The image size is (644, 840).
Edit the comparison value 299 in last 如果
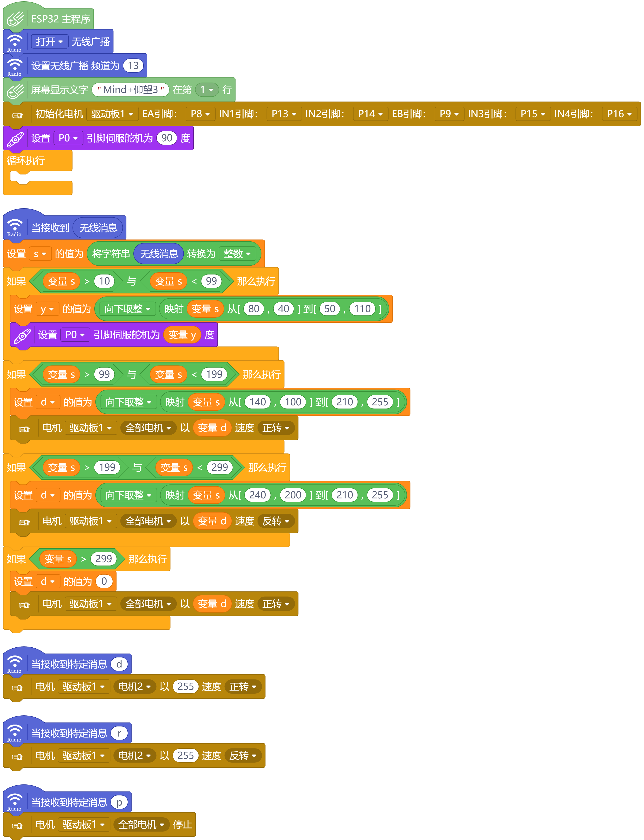click(103, 559)
